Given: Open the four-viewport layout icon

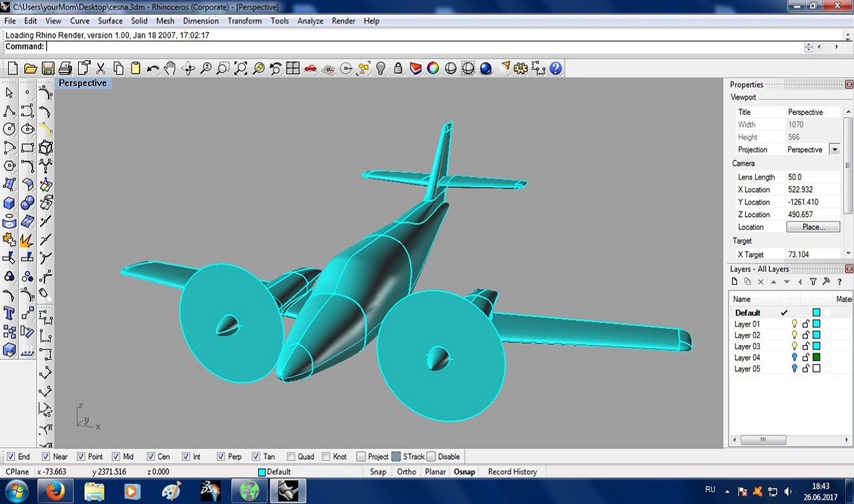Looking at the screenshot, I should pos(292,68).
